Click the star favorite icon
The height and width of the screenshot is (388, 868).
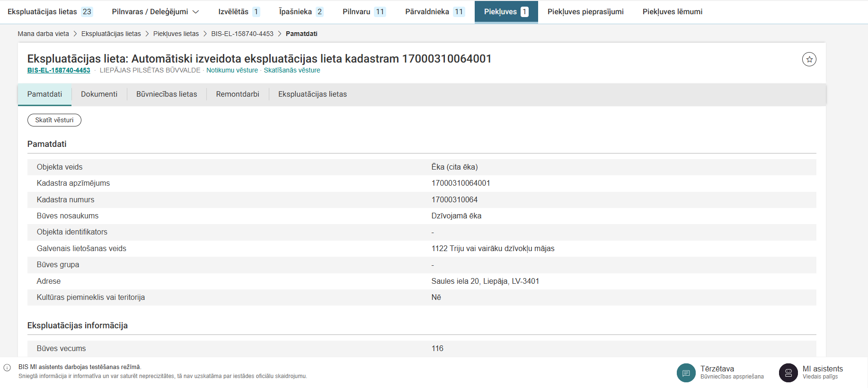(x=809, y=59)
